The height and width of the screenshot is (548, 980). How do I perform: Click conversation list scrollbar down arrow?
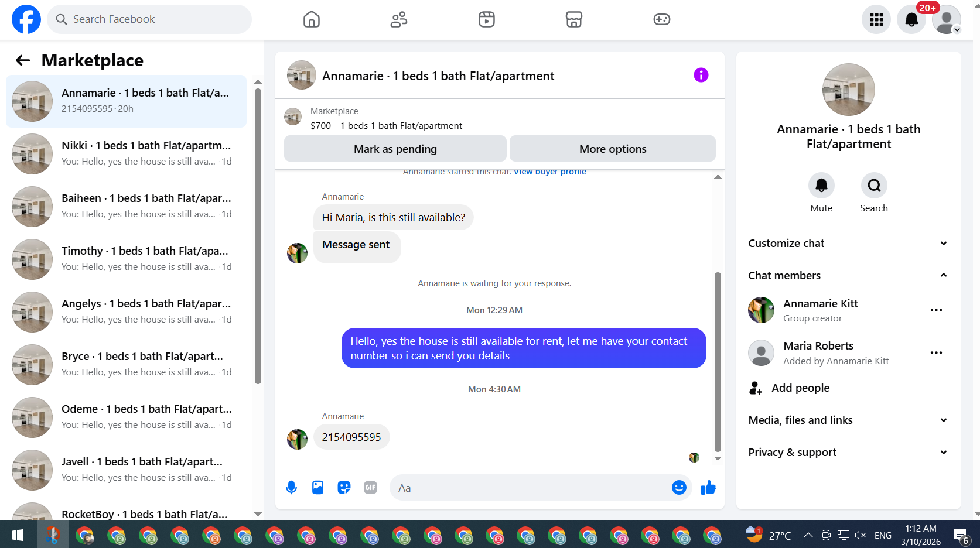click(x=258, y=514)
